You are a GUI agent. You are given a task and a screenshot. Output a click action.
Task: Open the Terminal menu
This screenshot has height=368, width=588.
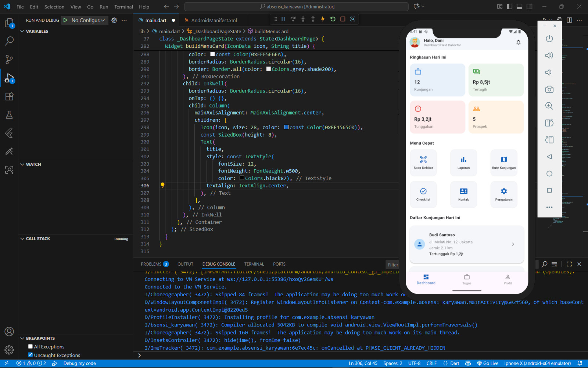(123, 7)
